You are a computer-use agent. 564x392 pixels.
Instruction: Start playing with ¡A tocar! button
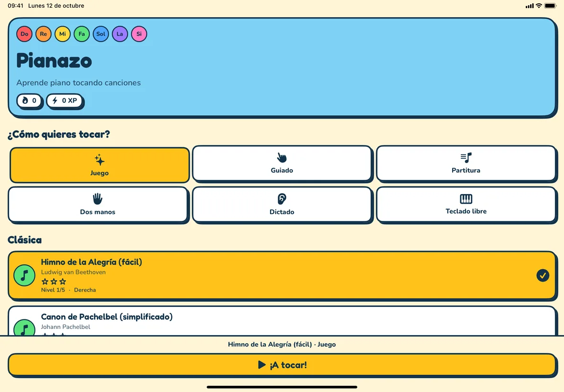coord(282,365)
